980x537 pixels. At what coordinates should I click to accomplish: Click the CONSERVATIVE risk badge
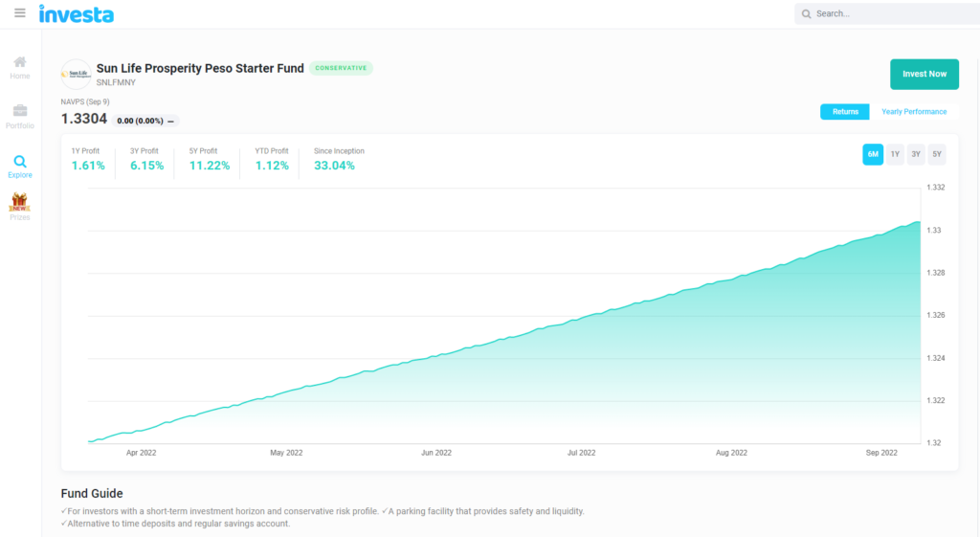click(x=341, y=68)
